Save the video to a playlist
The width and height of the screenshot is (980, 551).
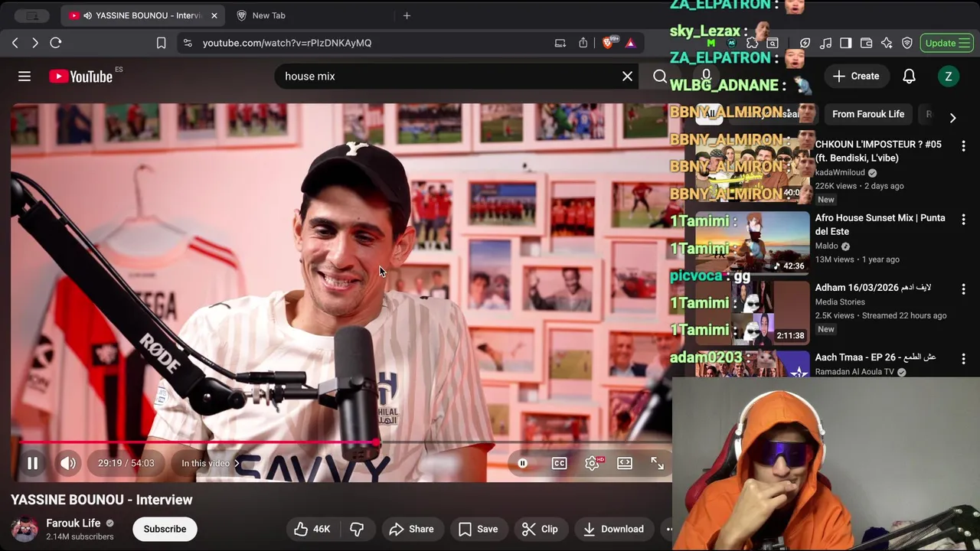(x=478, y=529)
